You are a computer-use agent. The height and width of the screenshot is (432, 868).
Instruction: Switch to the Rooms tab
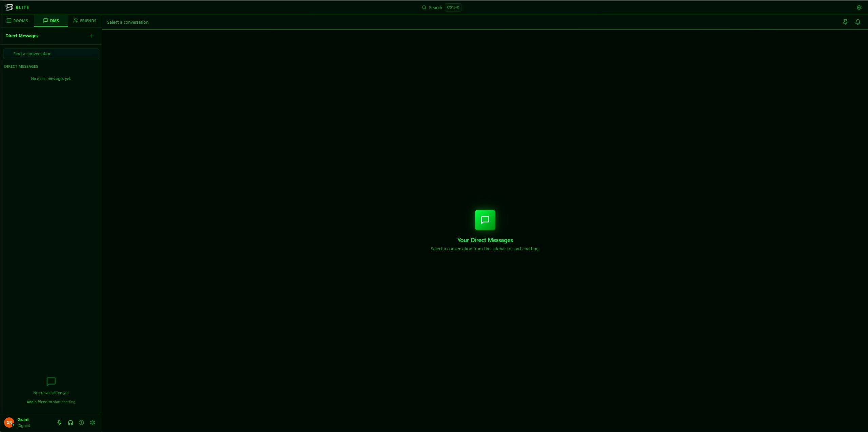point(17,21)
